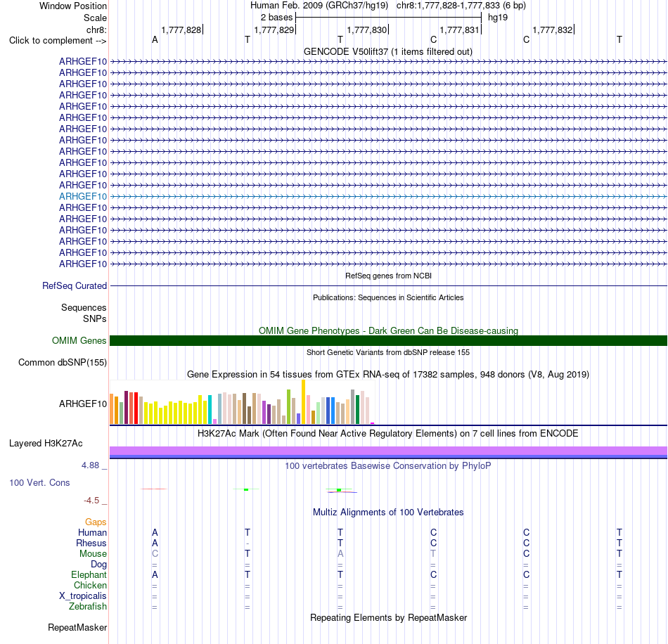This screenshot has width=668, height=644.
Task: Open 'Multiz Alignments of 100 Vertebrates' title
Action: click(388, 513)
